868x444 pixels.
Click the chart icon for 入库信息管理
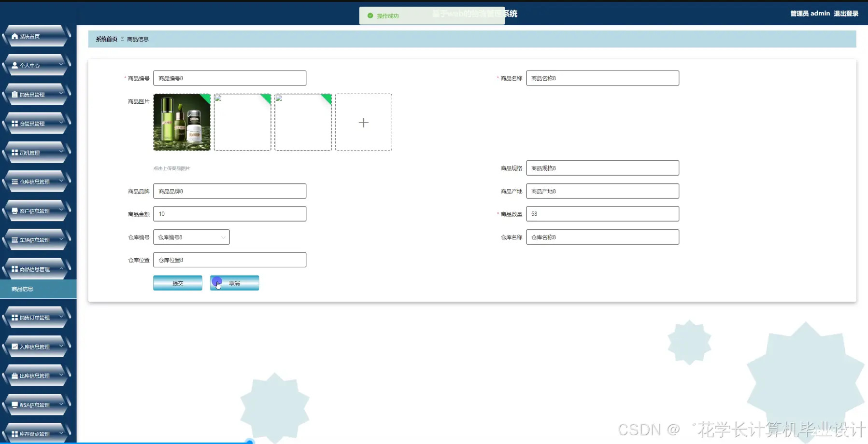tap(14, 347)
